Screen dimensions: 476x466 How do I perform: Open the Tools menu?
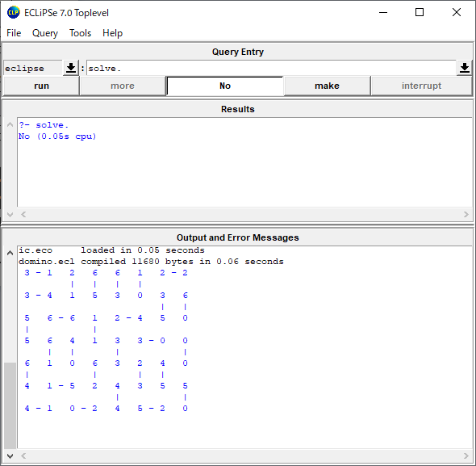click(80, 33)
